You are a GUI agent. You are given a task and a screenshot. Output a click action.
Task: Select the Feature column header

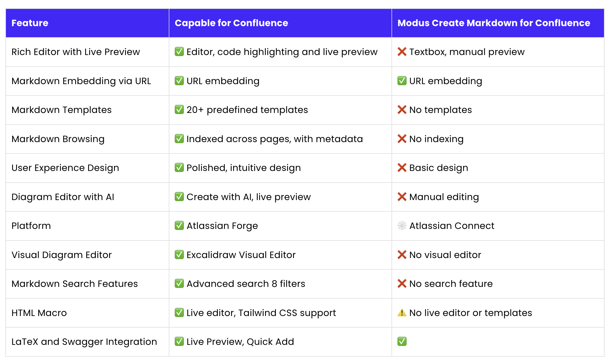pos(30,23)
